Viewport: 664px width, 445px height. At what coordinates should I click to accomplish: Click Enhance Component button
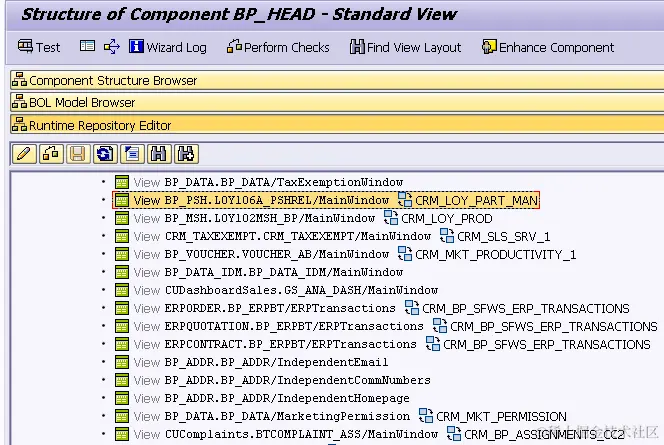click(548, 47)
